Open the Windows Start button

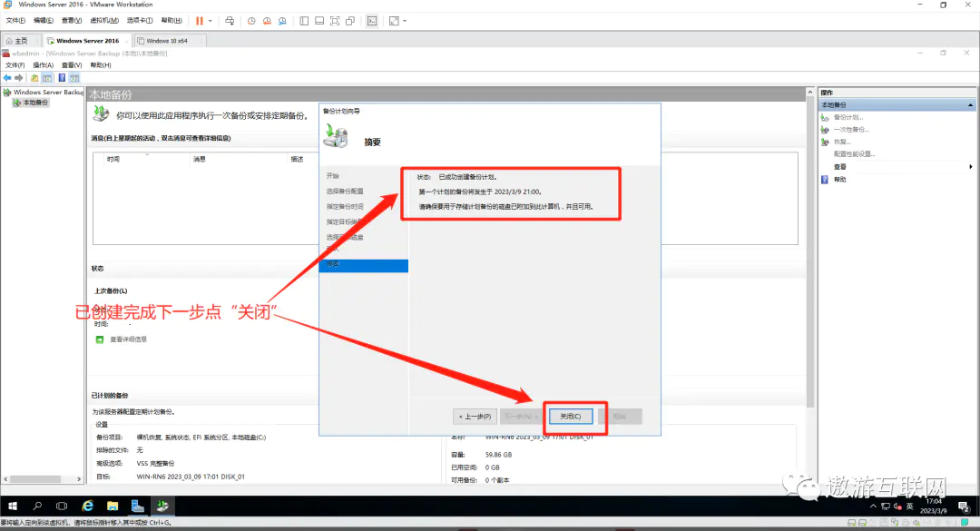click(x=13, y=506)
